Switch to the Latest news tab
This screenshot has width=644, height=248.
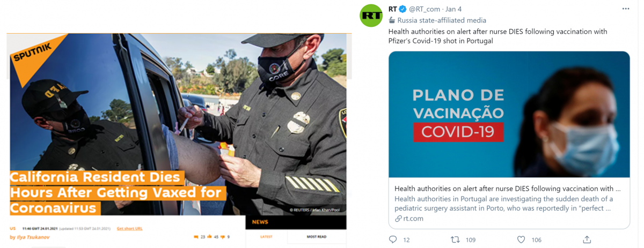click(266, 236)
